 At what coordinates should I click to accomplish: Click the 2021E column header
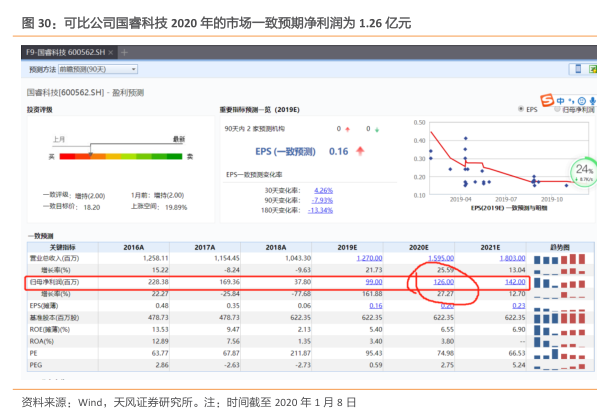[x=490, y=247]
